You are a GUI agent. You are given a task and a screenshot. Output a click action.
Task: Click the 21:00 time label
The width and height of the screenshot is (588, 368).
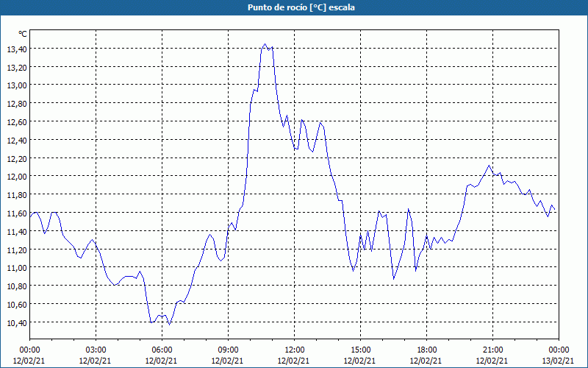492,350
